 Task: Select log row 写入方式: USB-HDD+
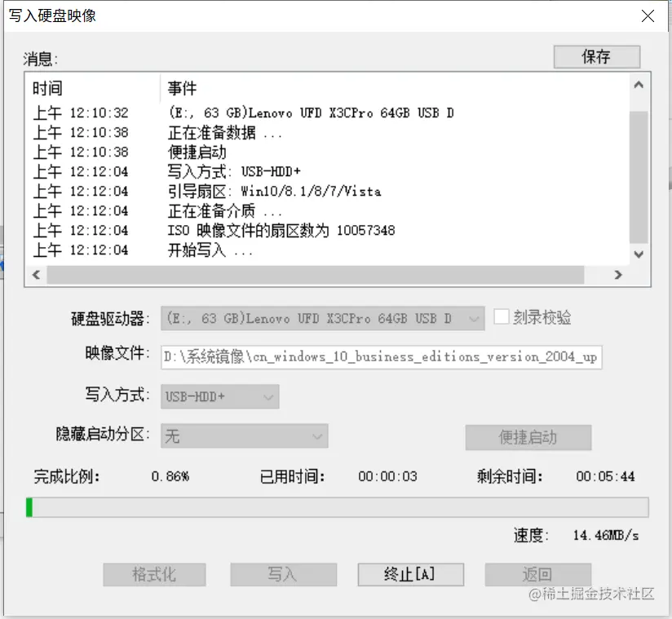(x=328, y=172)
